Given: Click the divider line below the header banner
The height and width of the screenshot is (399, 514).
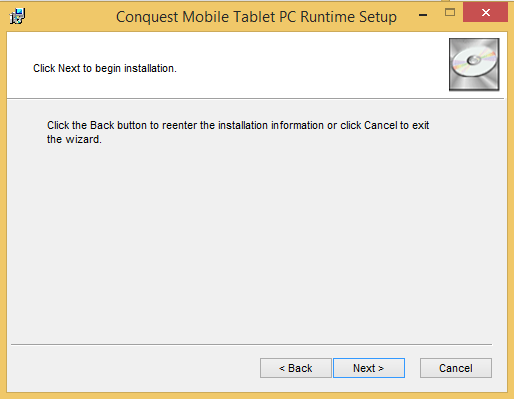Looking at the screenshot, I should click(x=256, y=98).
